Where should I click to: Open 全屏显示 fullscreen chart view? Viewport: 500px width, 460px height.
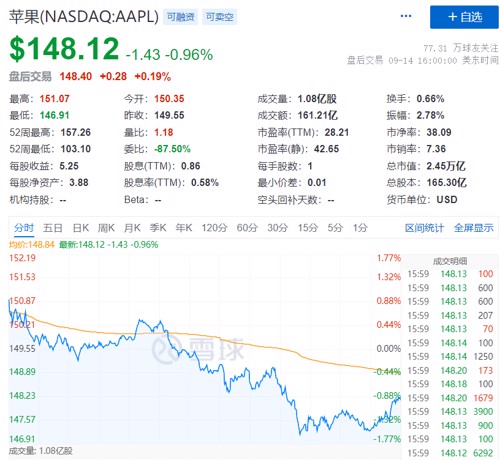(474, 228)
